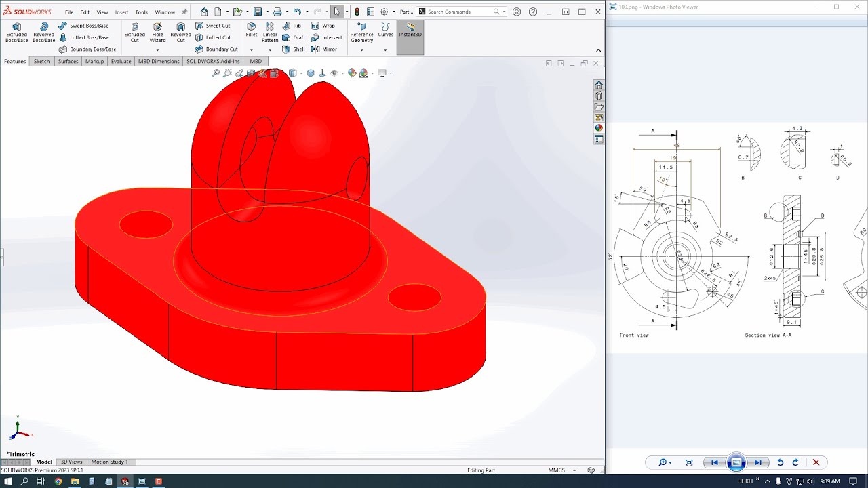This screenshot has height=488, width=868.
Task: Choose the Lofted Cut feature
Action: click(212, 37)
